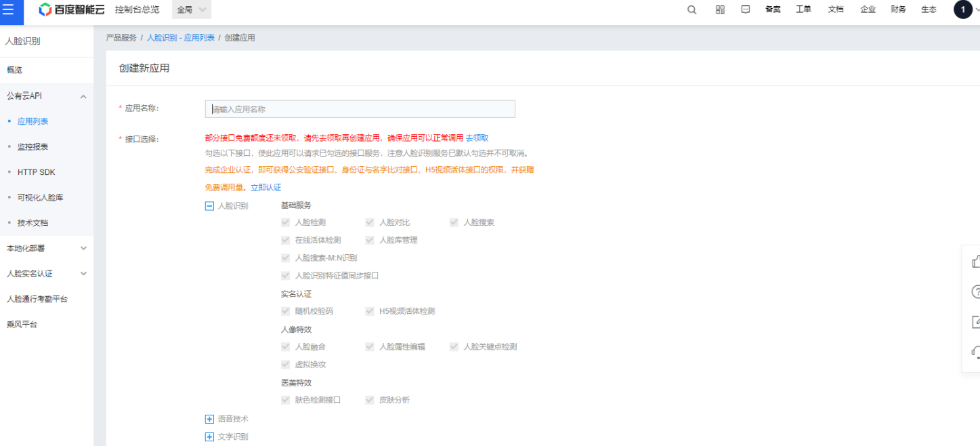Open the messages chat bubble icon
This screenshot has width=980, height=446.
(746, 9)
